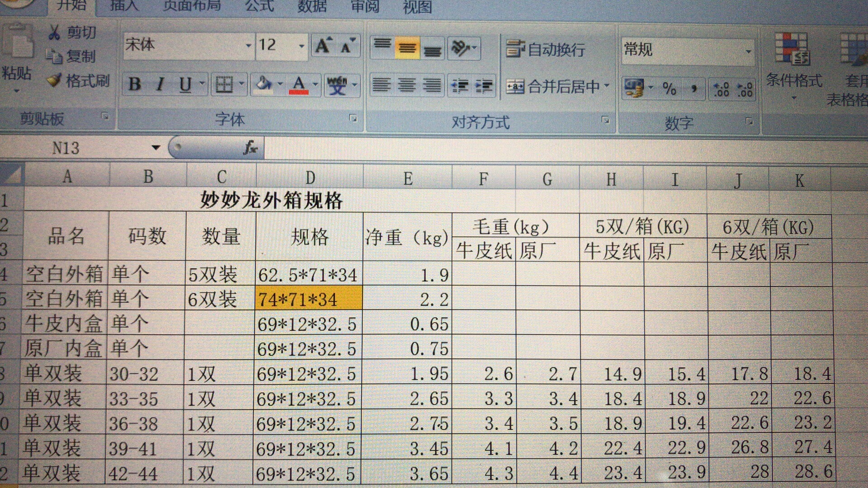Open the font name dropdown showing 宋体

tap(248, 46)
